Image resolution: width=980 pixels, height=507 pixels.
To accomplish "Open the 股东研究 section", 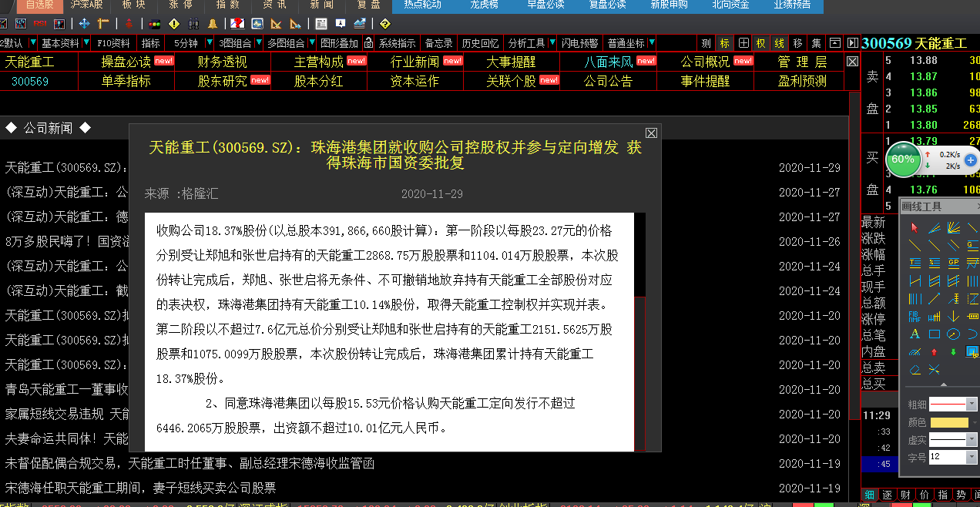I will [223, 81].
